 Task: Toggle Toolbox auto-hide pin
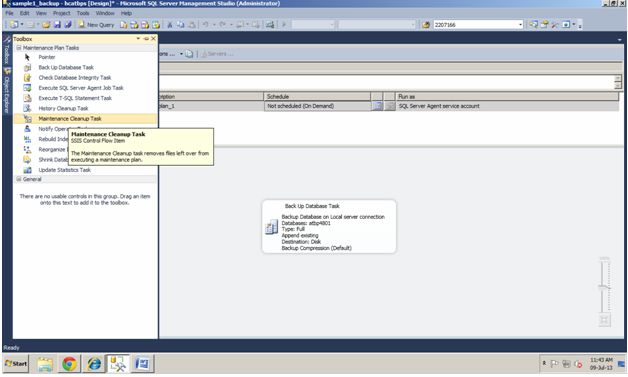point(146,39)
